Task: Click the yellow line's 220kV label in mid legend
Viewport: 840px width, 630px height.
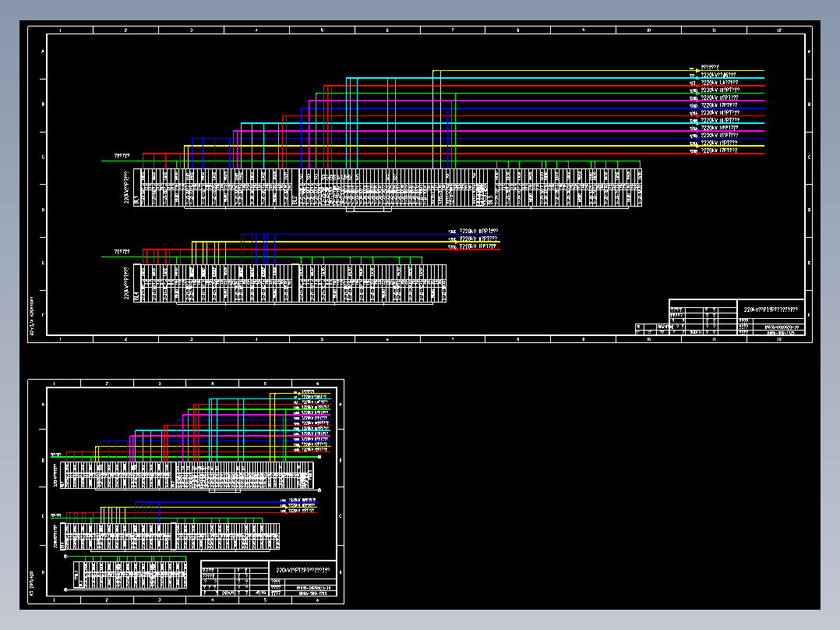Action: (478, 239)
